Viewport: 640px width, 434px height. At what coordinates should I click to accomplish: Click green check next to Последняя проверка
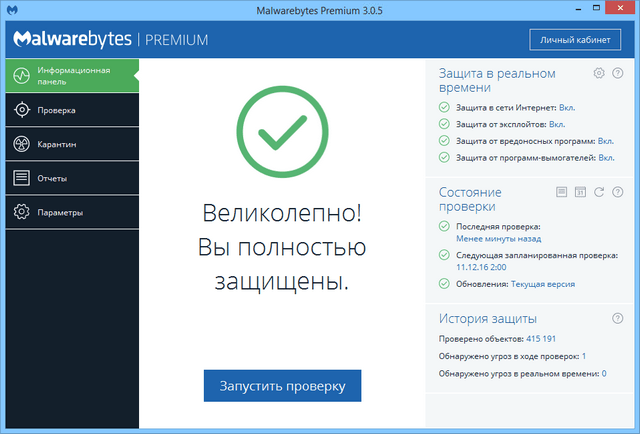click(444, 226)
